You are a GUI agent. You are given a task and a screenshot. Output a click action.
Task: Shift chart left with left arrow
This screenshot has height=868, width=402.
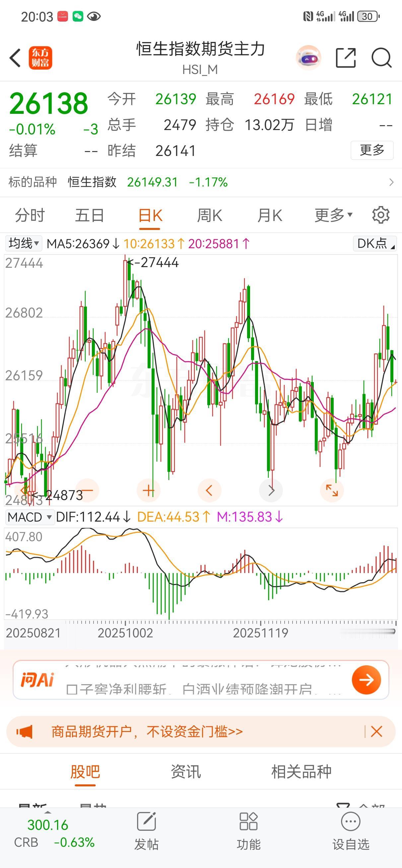(209, 490)
